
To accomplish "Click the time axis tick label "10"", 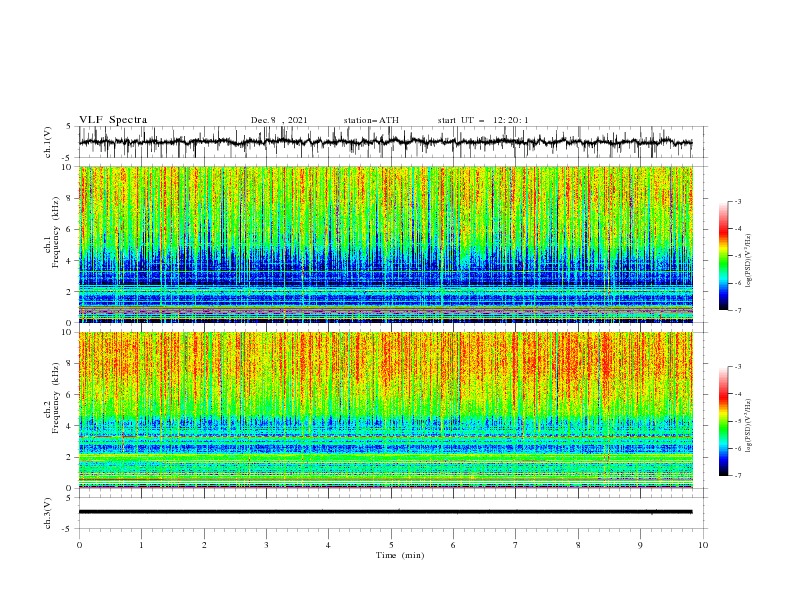I will pyautogui.click(x=703, y=545).
